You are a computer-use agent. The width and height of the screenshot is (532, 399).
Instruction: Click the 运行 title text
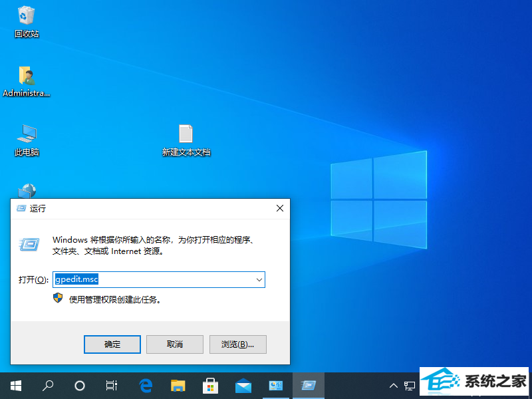[x=38, y=208]
